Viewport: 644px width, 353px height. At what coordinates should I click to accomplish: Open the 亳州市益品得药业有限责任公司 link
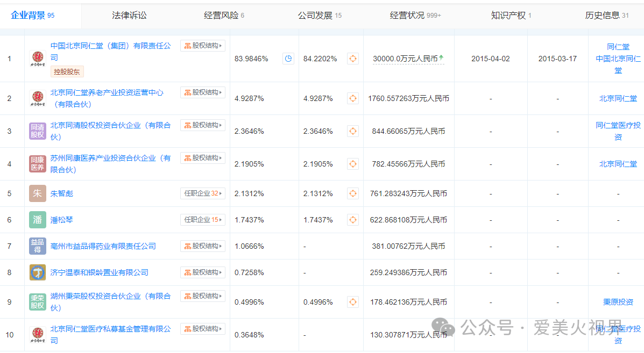(103, 246)
